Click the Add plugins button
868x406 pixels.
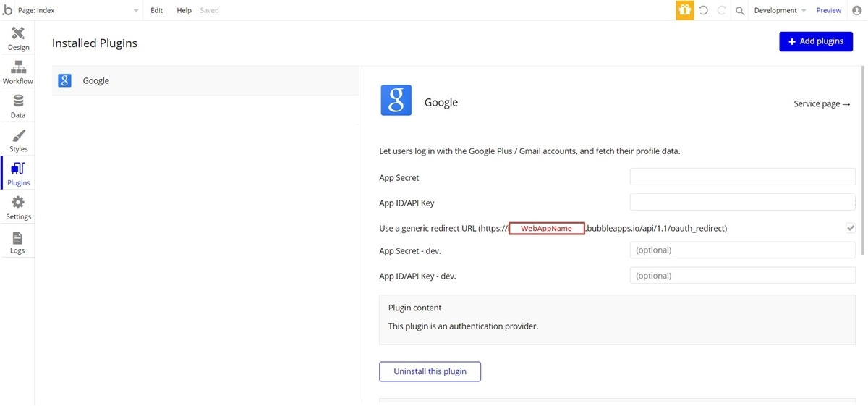coord(816,41)
